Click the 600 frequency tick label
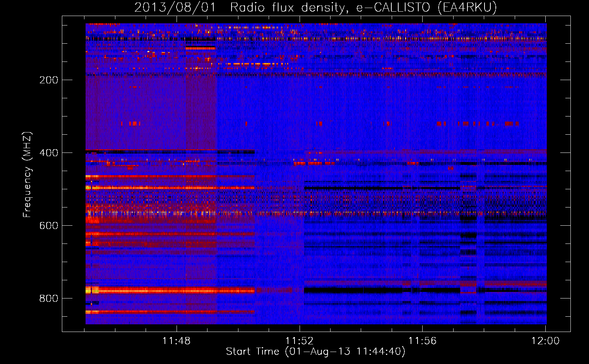 point(49,226)
